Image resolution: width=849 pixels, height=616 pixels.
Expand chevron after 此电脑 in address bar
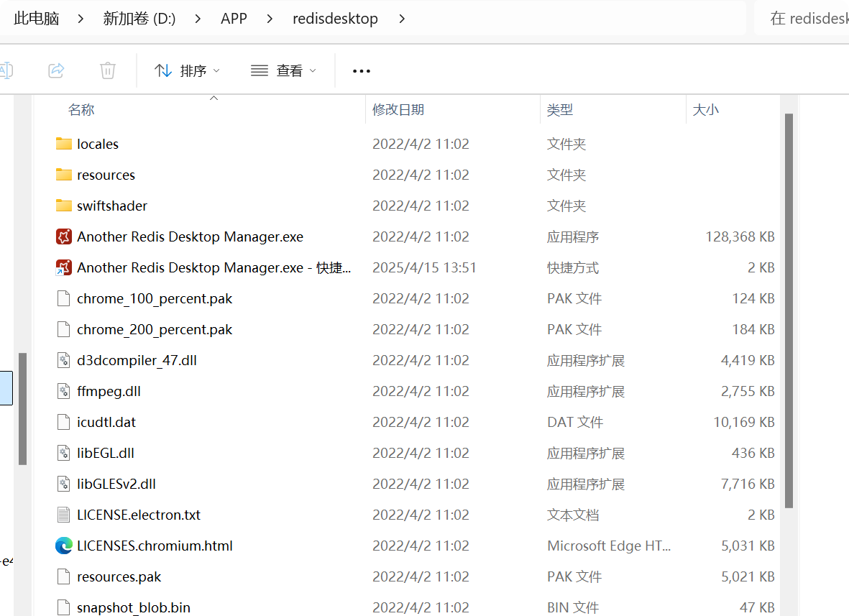pyautogui.click(x=81, y=19)
